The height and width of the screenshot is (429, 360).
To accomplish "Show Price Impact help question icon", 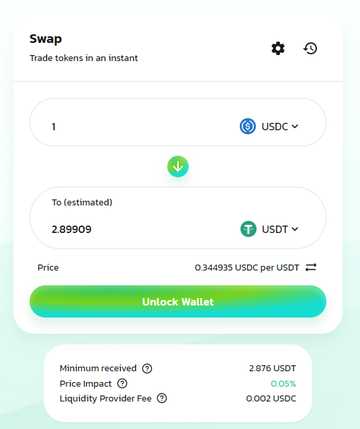I will coord(122,383).
